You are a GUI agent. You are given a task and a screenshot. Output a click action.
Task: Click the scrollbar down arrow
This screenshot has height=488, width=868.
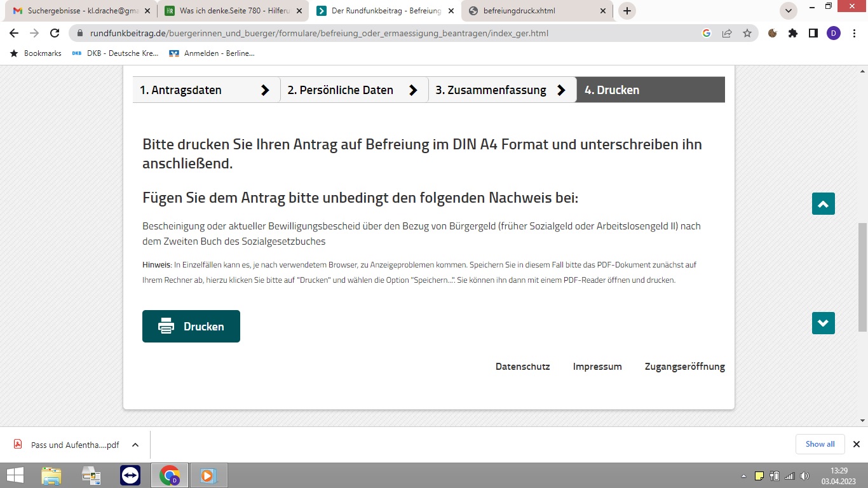coord(863,420)
